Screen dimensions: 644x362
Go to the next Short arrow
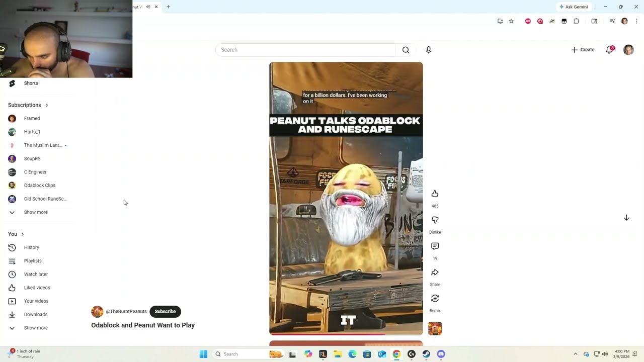(x=626, y=218)
